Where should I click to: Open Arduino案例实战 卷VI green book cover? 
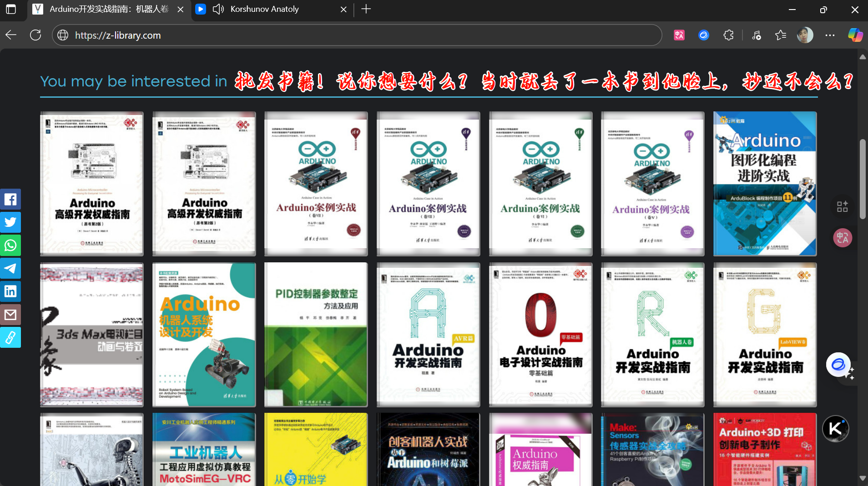click(540, 184)
